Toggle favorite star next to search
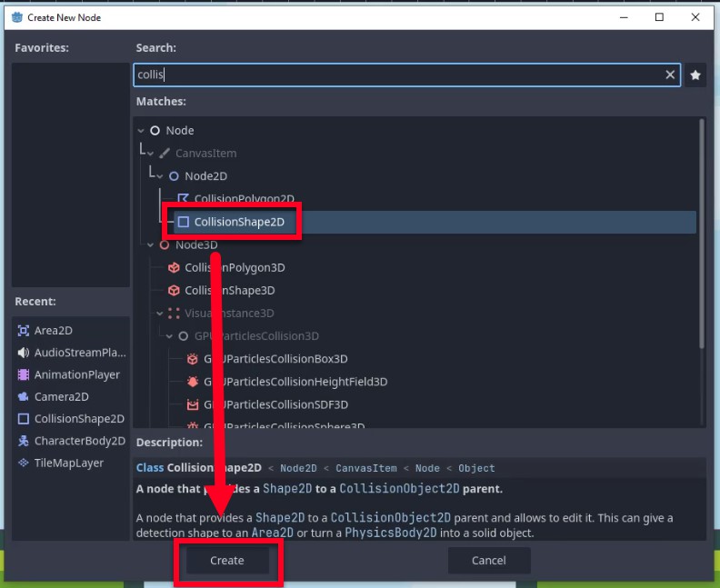This screenshot has width=720, height=588. pyautogui.click(x=695, y=75)
